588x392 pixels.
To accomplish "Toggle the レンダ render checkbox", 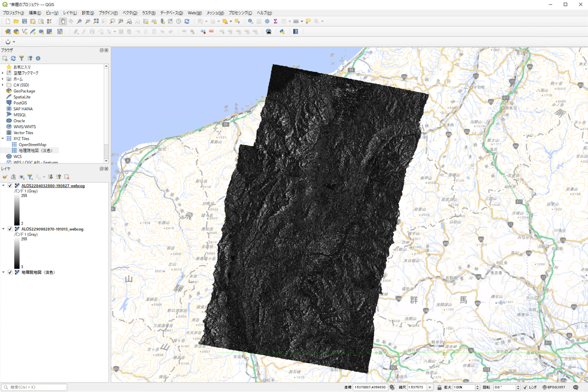I will point(525,387).
